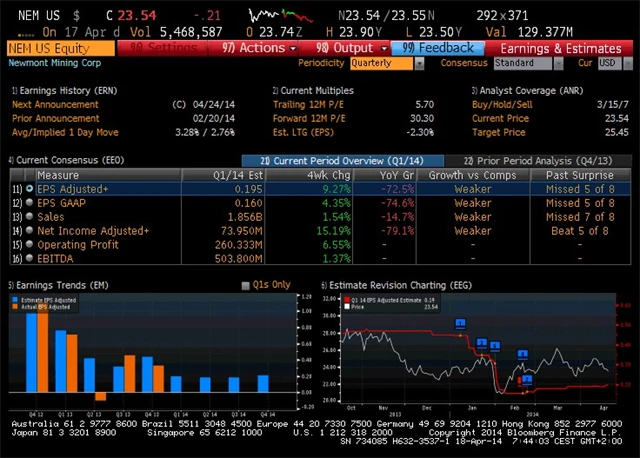Click the leftmost earnings marker on the revision chart
640x458 pixels.
click(460, 324)
